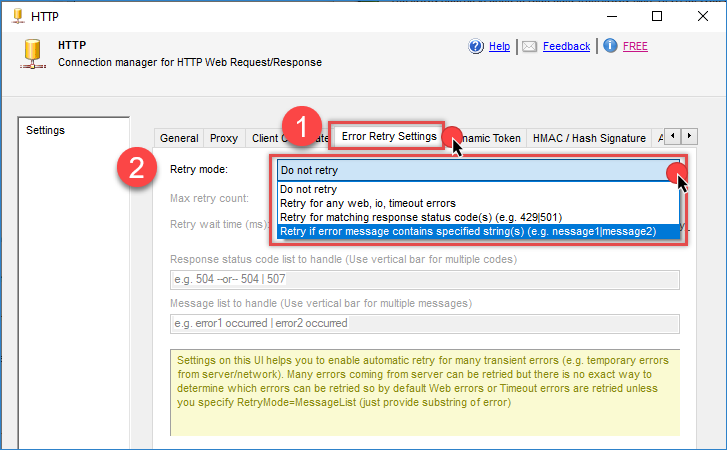727x450 pixels.
Task: Click the blue info icon beside FREE
Action: [610, 46]
